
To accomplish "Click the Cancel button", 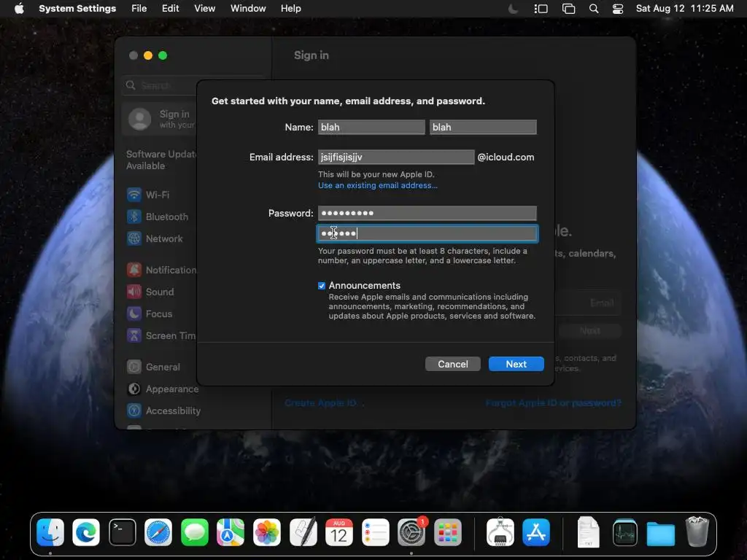I will (452, 364).
